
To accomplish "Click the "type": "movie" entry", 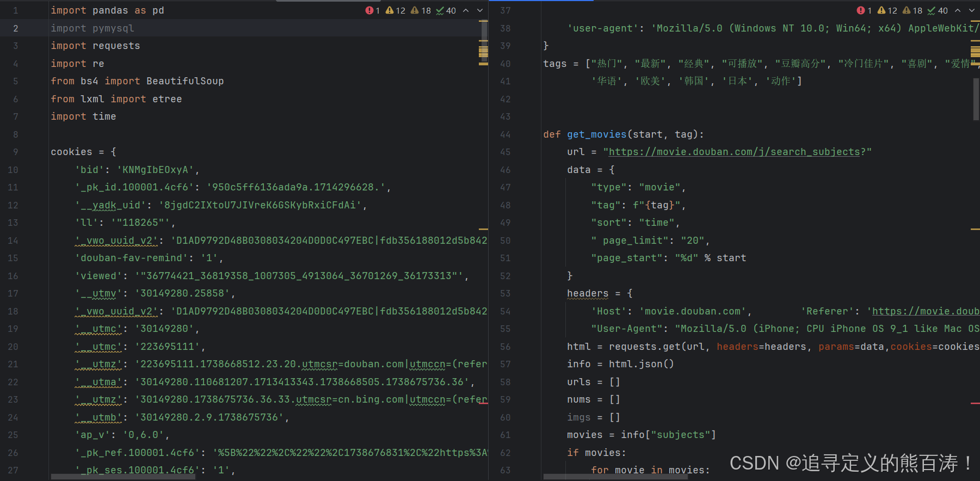I will tap(636, 187).
